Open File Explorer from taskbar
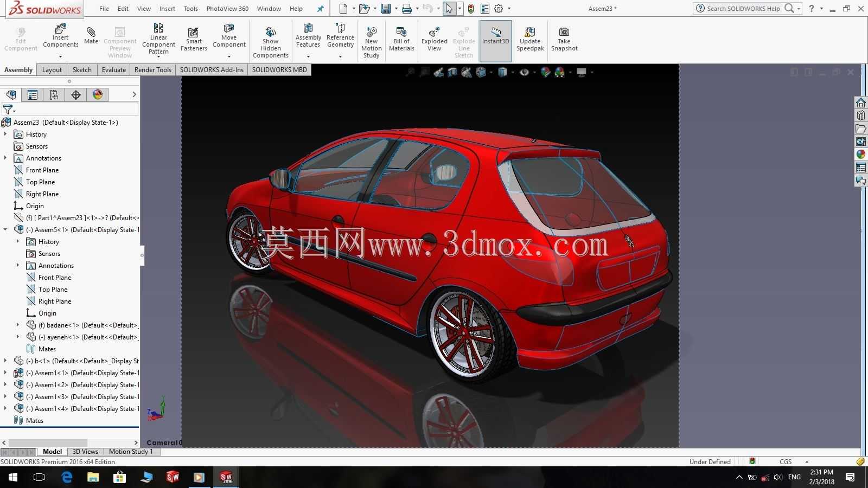 [93, 477]
